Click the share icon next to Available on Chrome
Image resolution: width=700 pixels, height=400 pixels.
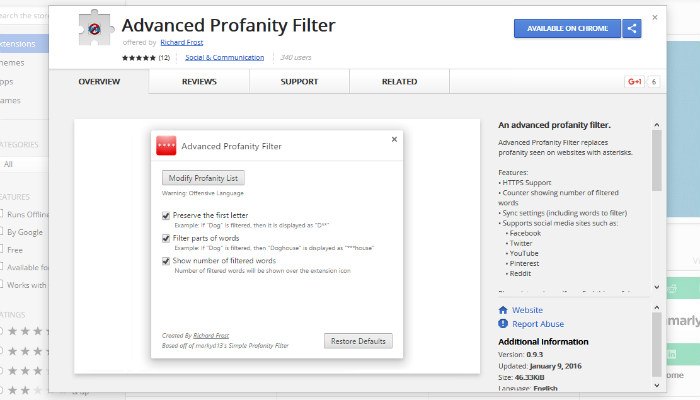632,29
